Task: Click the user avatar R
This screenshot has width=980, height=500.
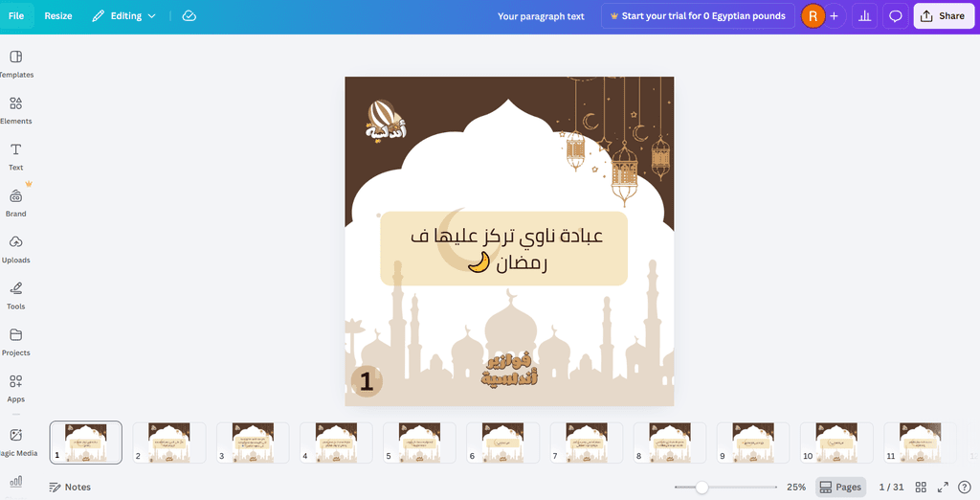Action: [813, 16]
